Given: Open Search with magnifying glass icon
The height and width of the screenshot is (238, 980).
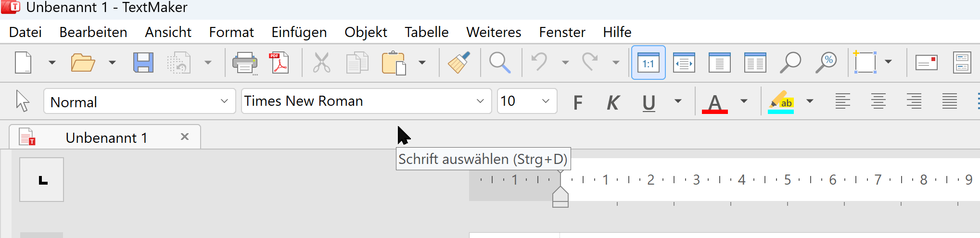Looking at the screenshot, I should (500, 63).
